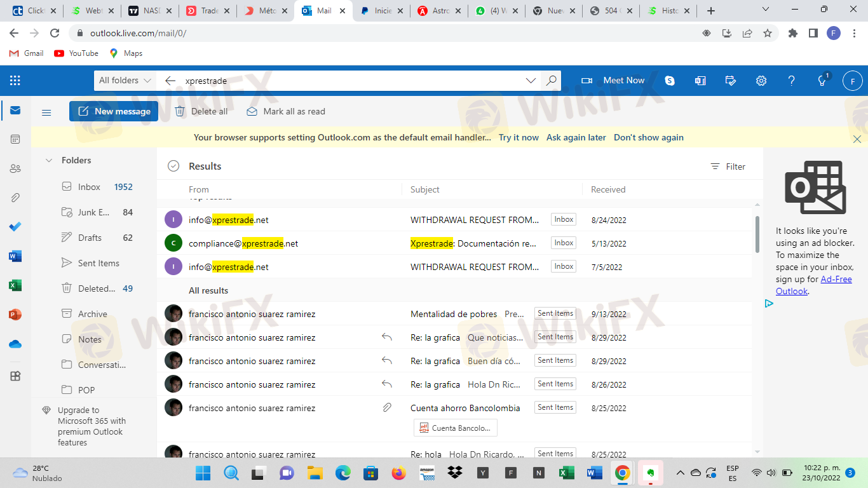Open the tips lightbulb notification icon
Viewport: 868px width, 488px height.
pos(822,81)
